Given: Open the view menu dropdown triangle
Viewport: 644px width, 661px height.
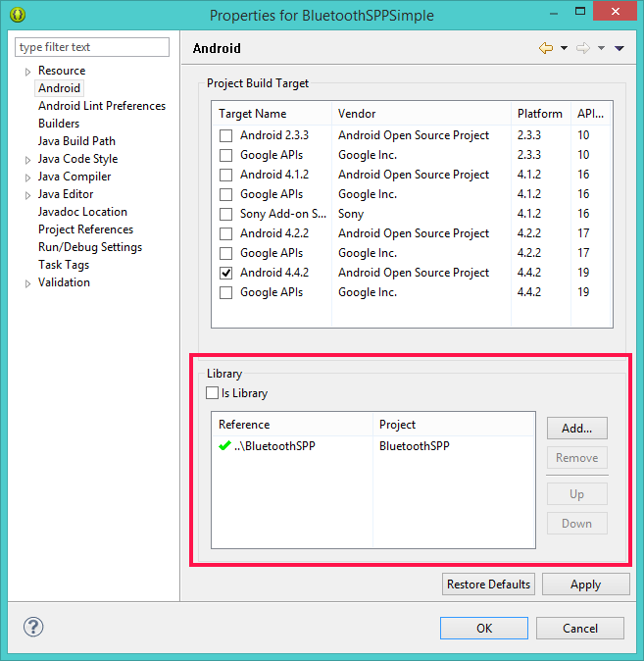Looking at the screenshot, I should 619,48.
